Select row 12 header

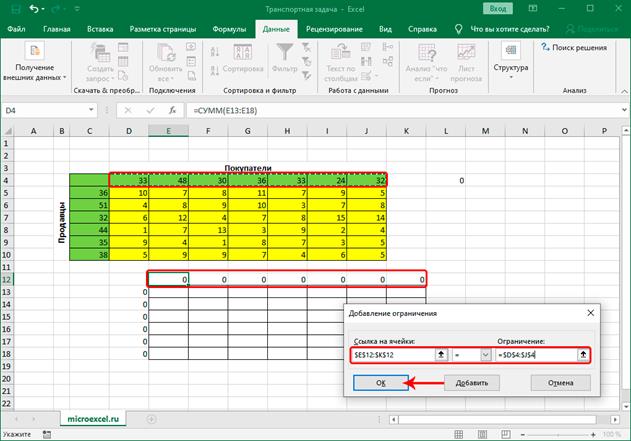point(6,279)
